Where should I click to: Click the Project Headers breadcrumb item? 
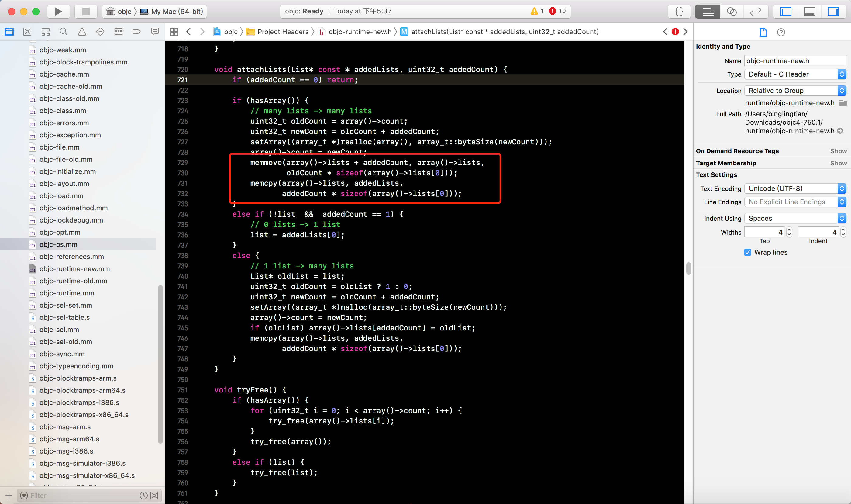(x=283, y=32)
